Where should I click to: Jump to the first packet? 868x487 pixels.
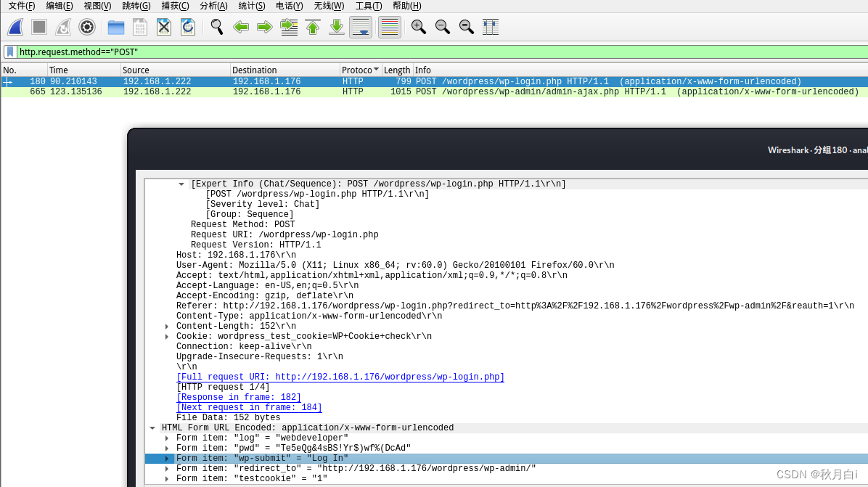312,27
